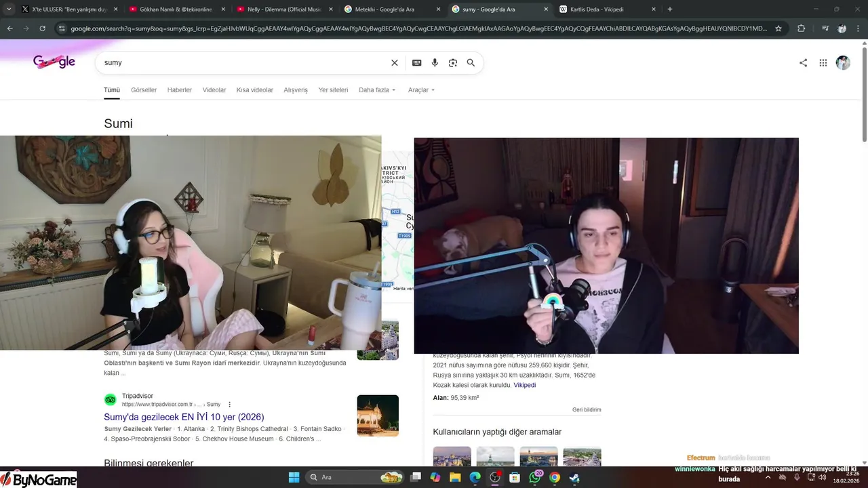
Task: Open OBS Studio from the taskbar
Action: (495, 477)
